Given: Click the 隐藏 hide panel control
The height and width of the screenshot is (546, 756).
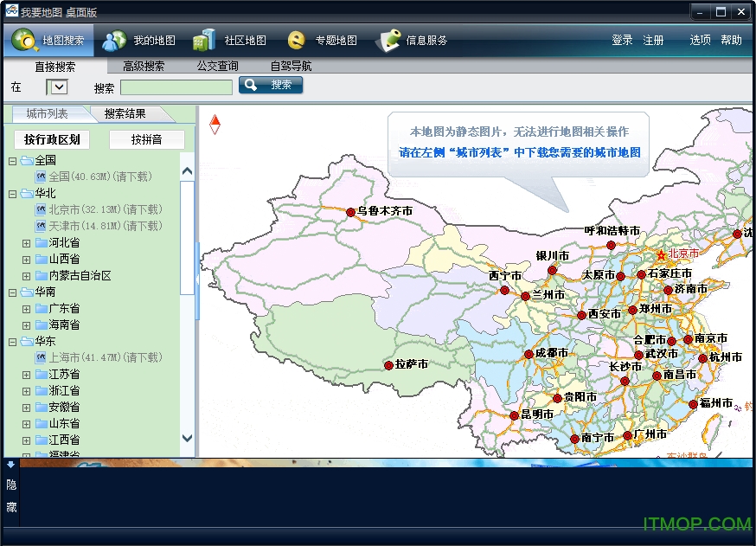Looking at the screenshot, I should (x=11, y=495).
